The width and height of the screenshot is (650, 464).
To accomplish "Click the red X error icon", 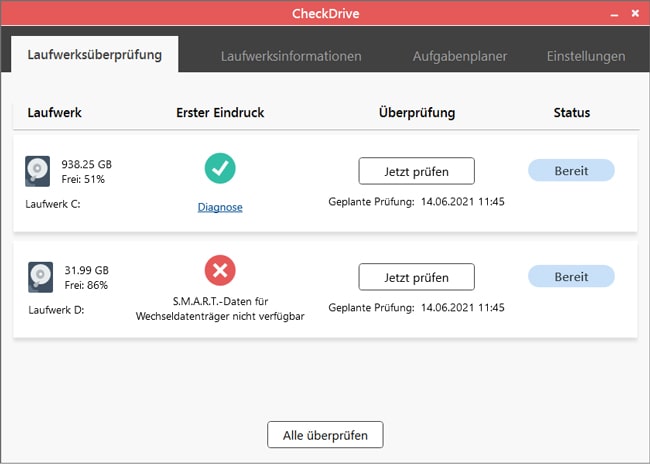I will pos(220,272).
